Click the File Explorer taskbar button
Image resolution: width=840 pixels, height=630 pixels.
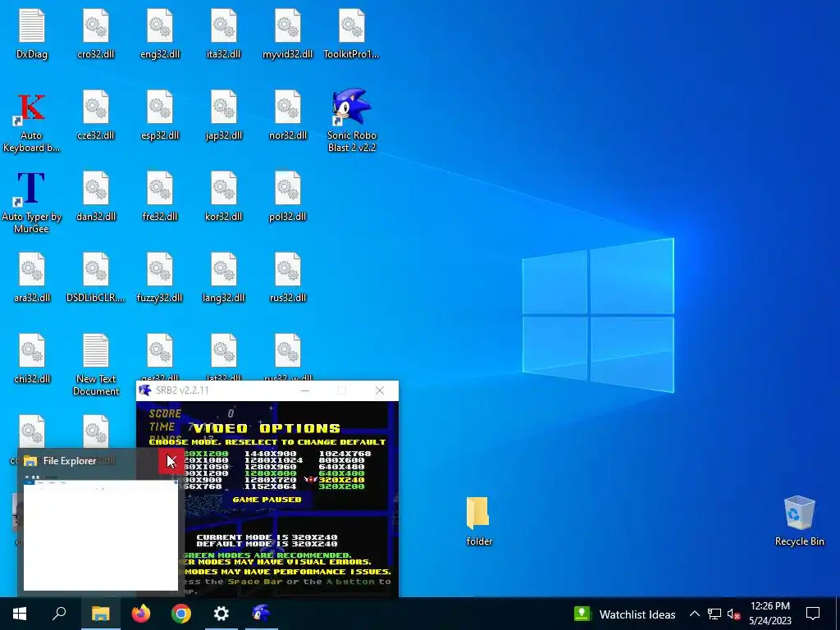click(100, 614)
